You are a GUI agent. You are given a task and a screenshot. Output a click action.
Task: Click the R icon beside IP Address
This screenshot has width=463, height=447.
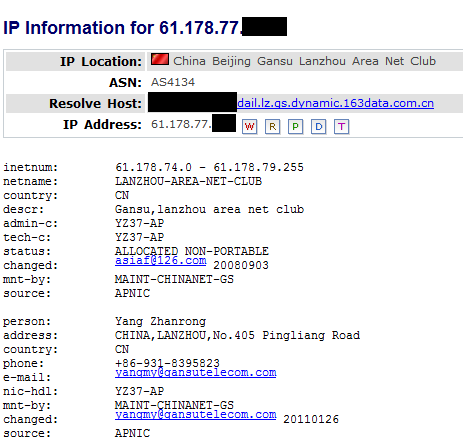[x=272, y=127]
